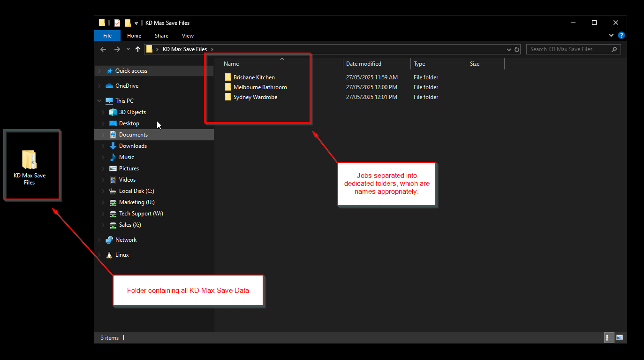Image resolution: width=644 pixels, height=360 pixels.
Task: Expand the Network tree node
Action: point(99,240)
